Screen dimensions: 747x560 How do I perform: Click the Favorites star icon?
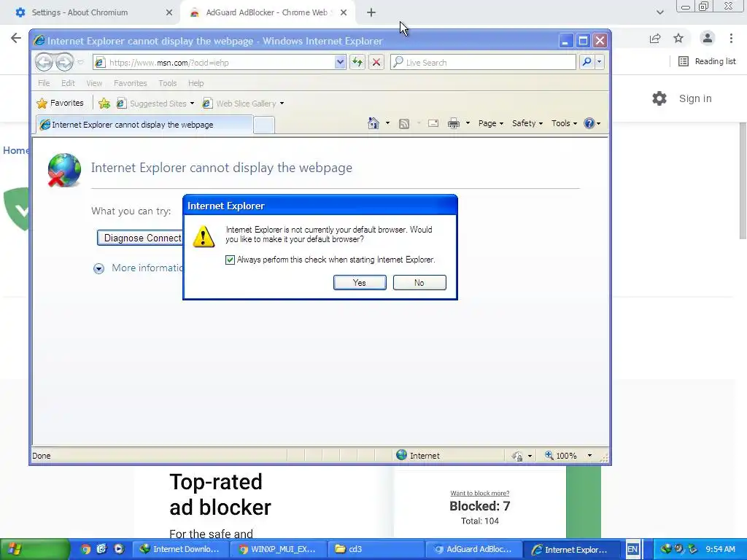point(42,104)
